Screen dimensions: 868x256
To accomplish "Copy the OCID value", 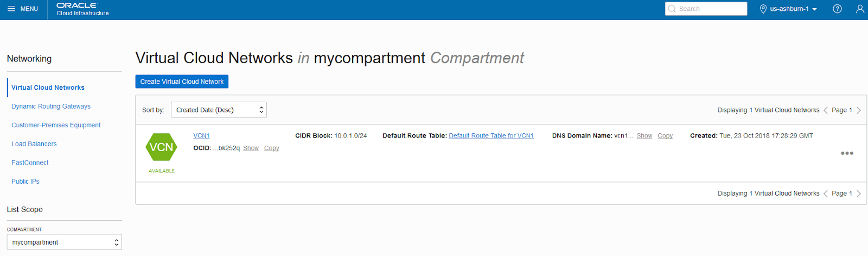I will (272, 148).
